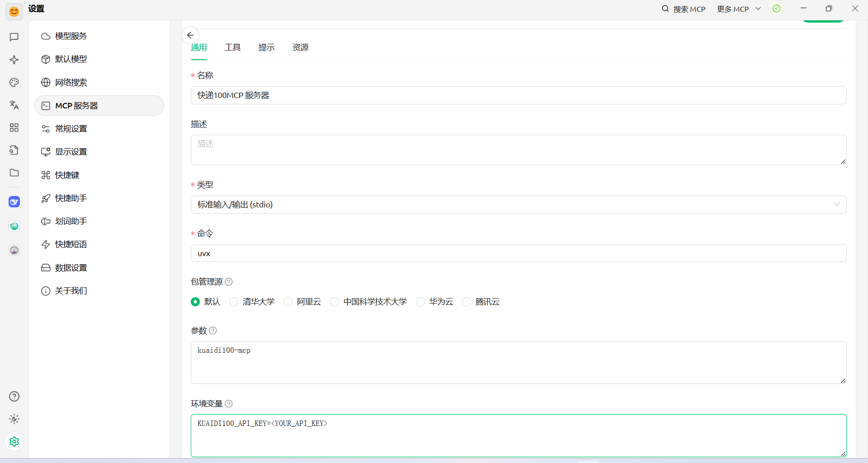Click the 命令 input containing uvx

pyautogui.click(x=519, y=253)
